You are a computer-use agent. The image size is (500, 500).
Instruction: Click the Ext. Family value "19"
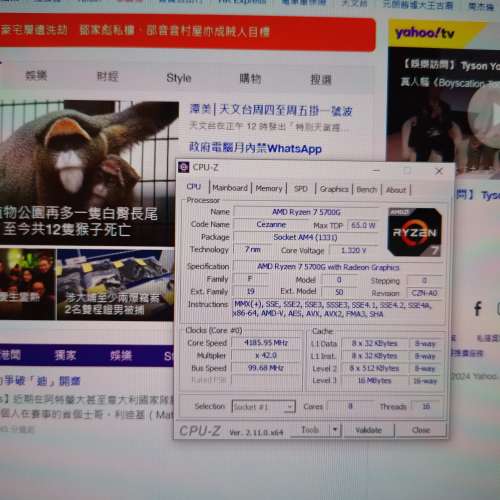pos(251,291)
